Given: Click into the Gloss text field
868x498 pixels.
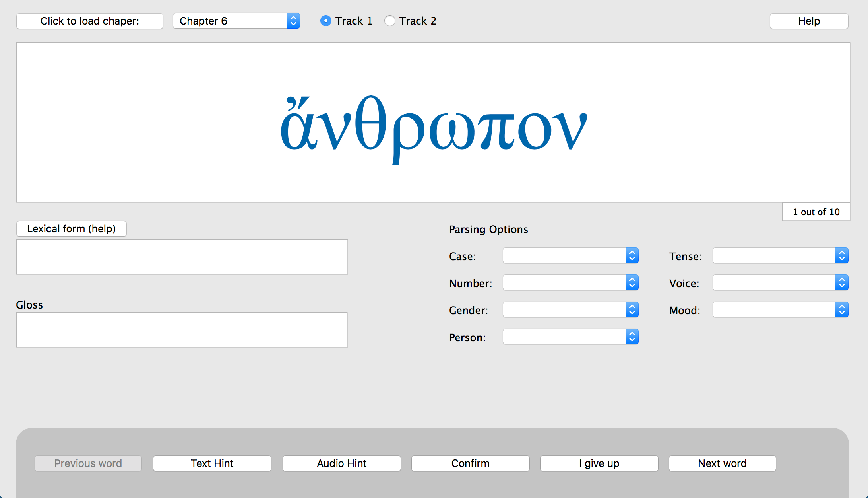Looking at the screenshot, I should point(182,330).
